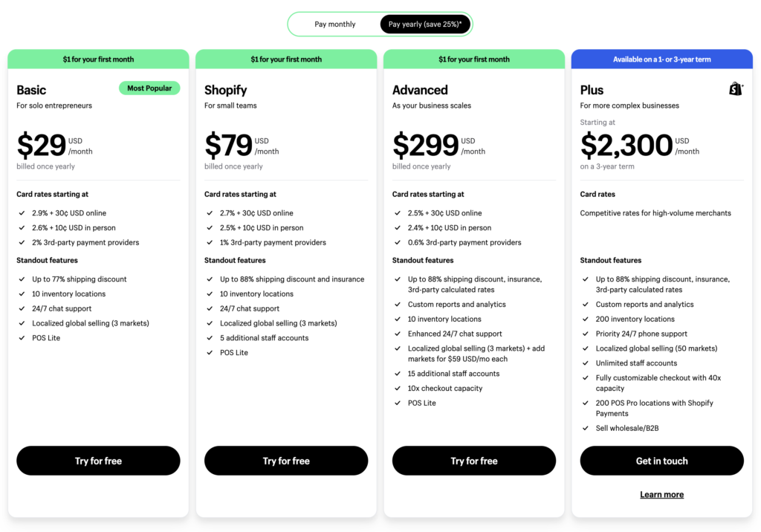Click the Shopify bag logo icon
The width and height of the screenshot is (761, 532).
pyautogui.click(x=736, y=89)
